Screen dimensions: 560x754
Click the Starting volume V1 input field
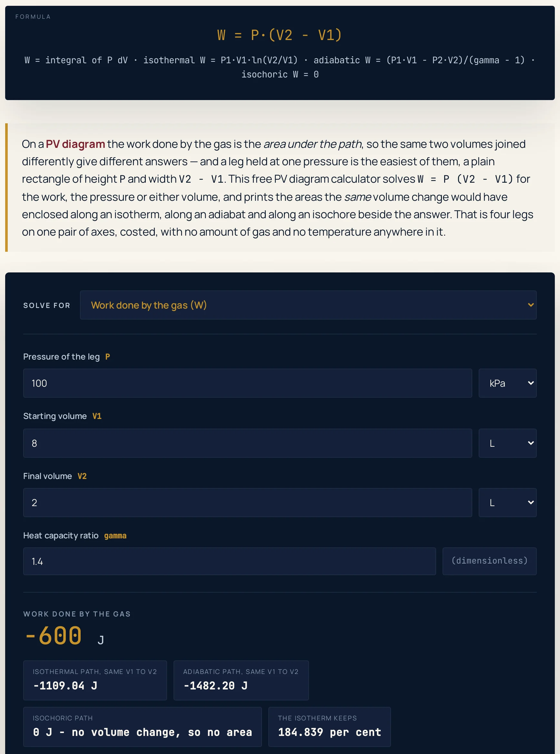247,443
